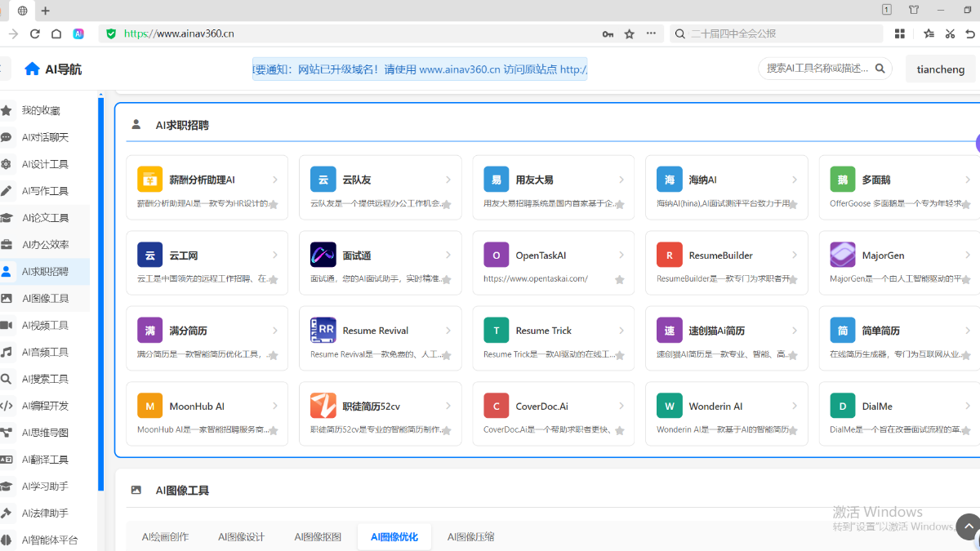
Task: Open the browser extensions grid icon
Action: point(900,33)
